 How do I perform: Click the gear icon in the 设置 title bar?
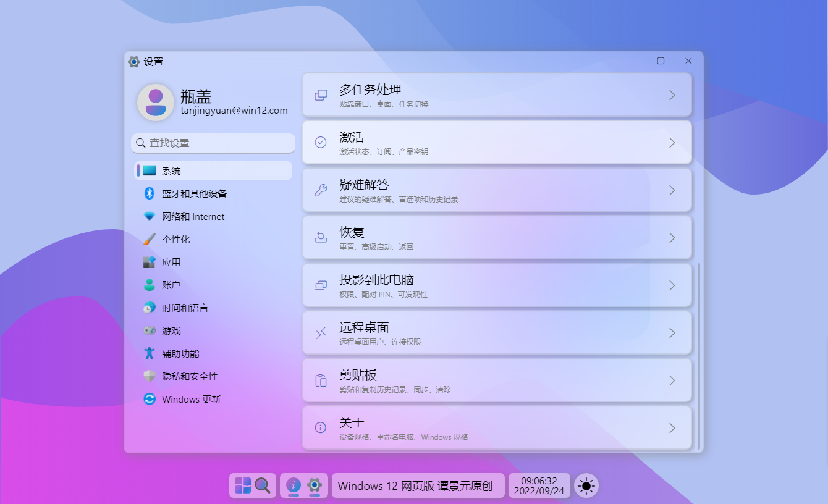click(133, 61)
